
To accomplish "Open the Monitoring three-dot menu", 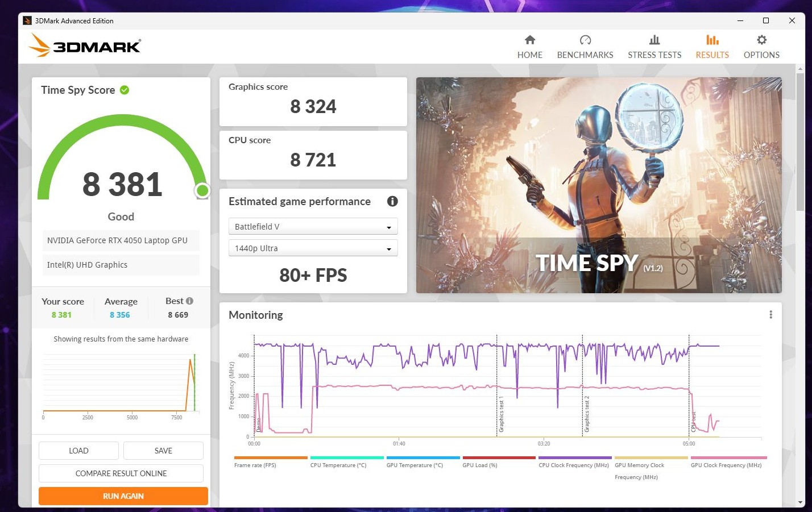I will [x=770, y=315].
